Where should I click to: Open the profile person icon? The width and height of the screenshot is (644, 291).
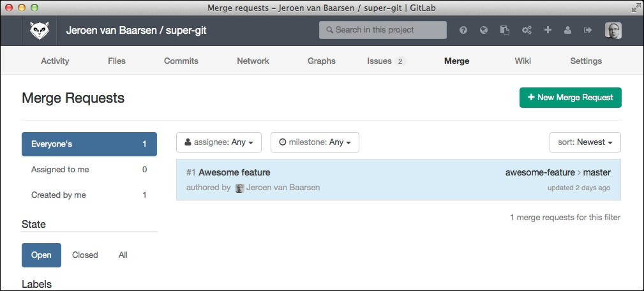[x=567, y=30]
